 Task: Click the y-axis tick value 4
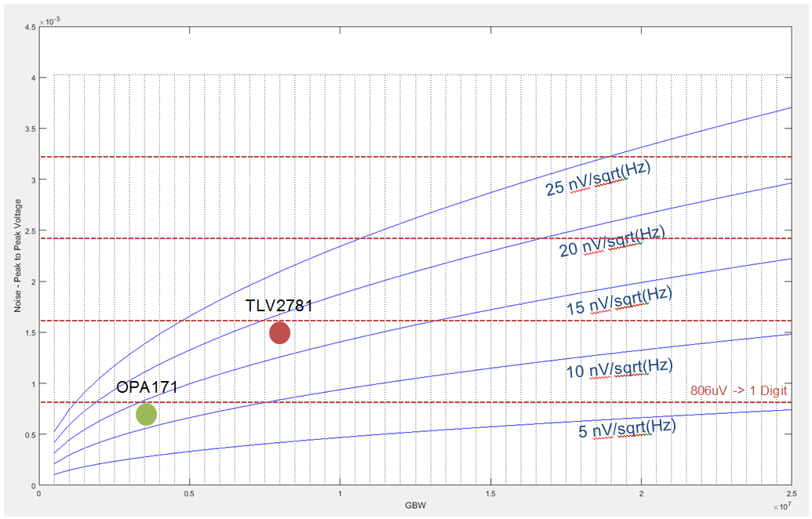pos(33,78)
